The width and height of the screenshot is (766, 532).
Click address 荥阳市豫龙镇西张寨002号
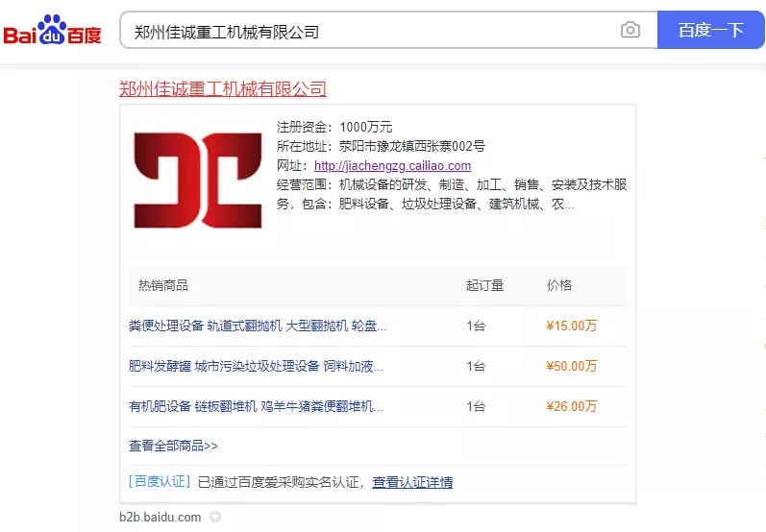(x=411, y=146)
